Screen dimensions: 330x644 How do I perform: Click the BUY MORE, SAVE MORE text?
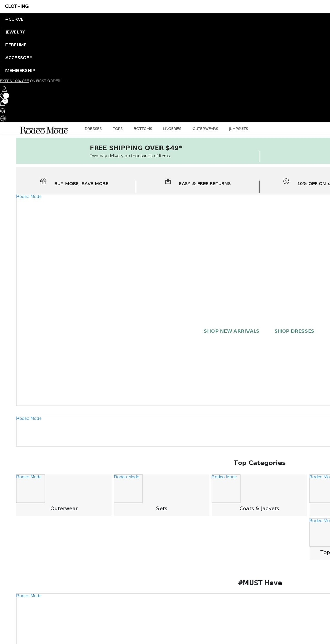81,184
